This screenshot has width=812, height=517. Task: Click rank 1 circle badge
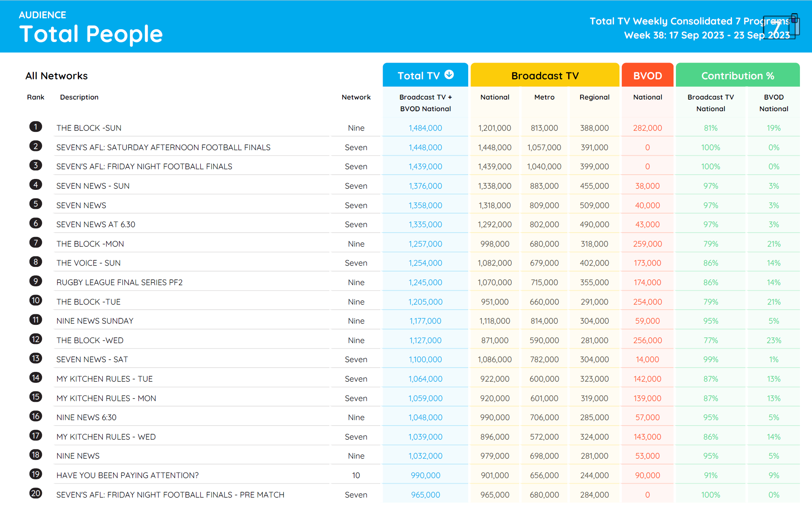pyautogui.click(x=36, y=127)
